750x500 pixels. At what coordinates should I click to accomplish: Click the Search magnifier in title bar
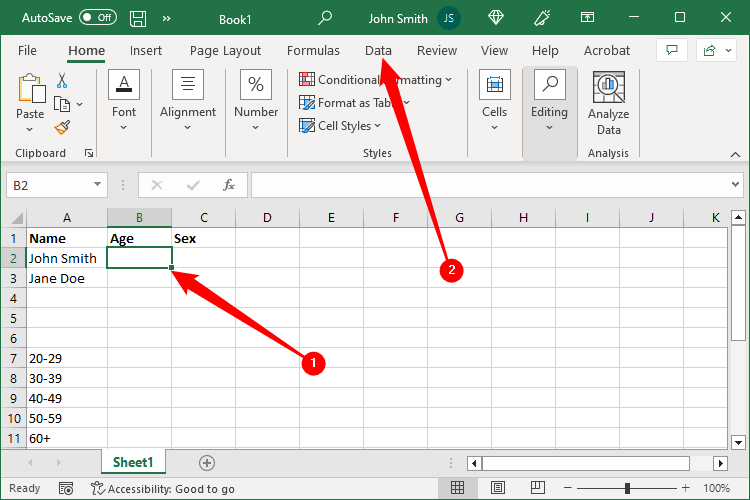(x=325, y=18)
